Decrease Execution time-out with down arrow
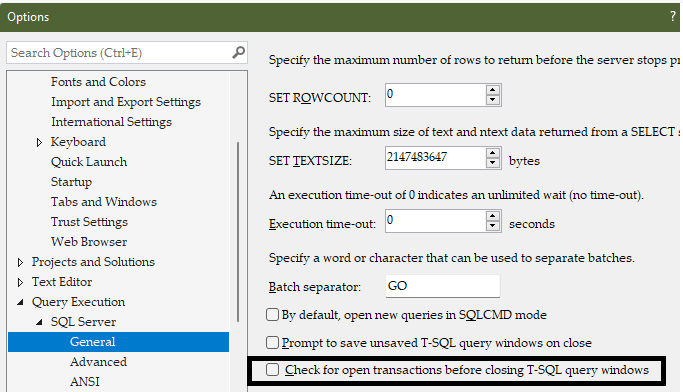 pyautogui.click(x=492, y=226)
